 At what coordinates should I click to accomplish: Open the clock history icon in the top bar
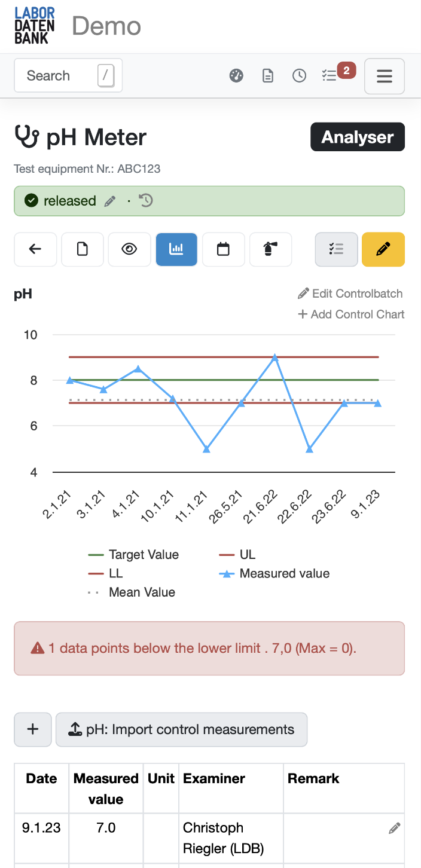click(299, 76)
